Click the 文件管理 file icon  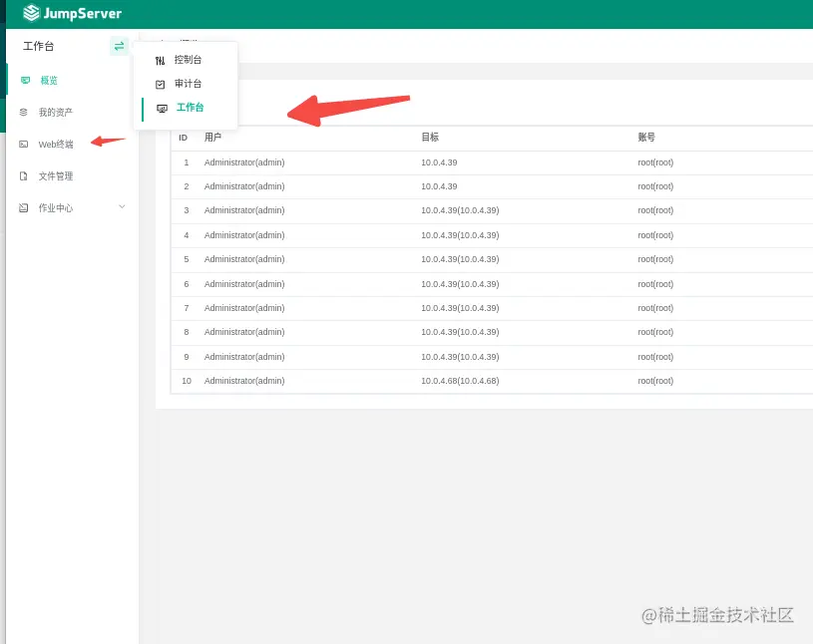pyautogui.click(x=23, y=176)
